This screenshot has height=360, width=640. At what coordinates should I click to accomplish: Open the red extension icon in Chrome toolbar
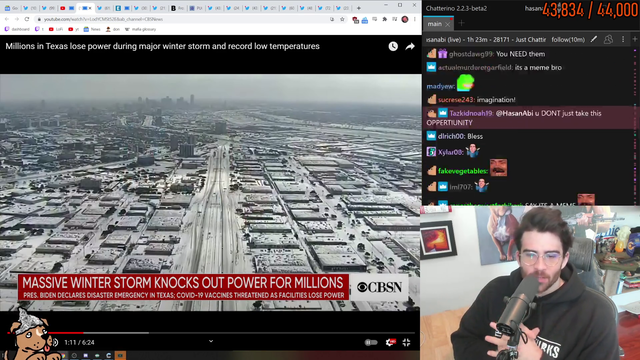tap(355, 20)
